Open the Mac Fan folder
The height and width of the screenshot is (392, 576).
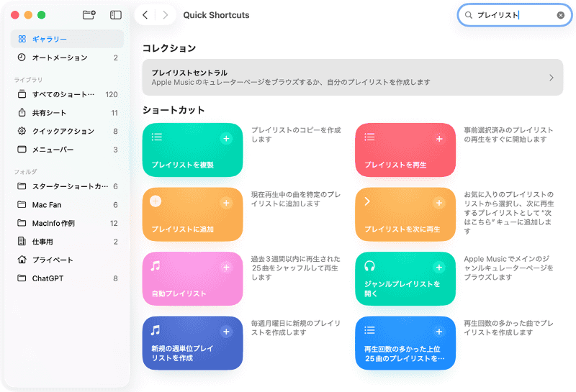coord(67,204)
